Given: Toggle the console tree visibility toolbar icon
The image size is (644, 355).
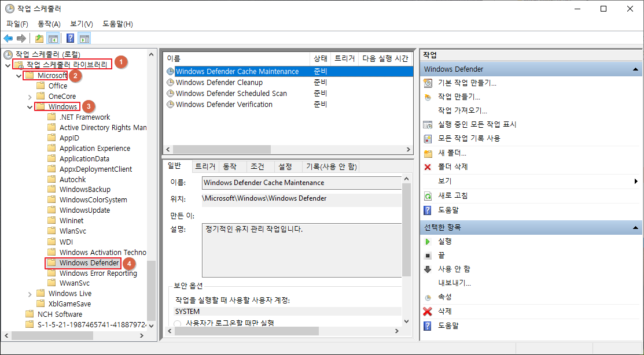Looking at the screenshot, I should (x=54, y=39).
